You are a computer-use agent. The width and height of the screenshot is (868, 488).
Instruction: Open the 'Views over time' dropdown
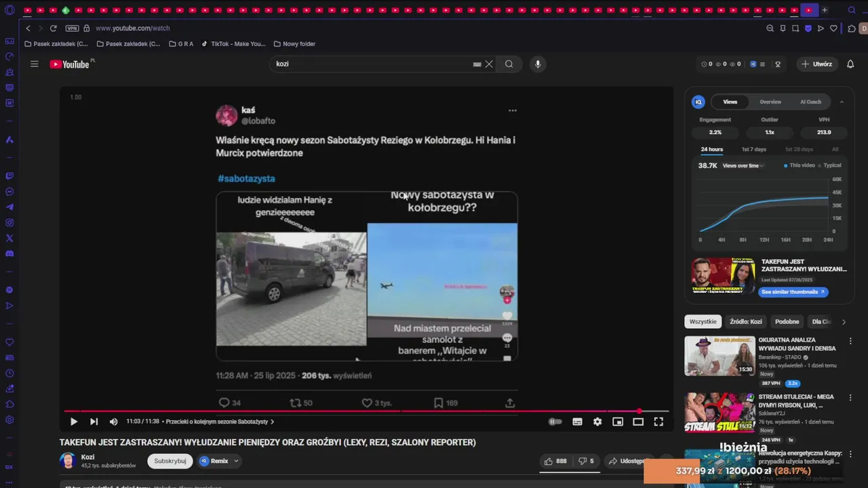(x=743, y=165)
